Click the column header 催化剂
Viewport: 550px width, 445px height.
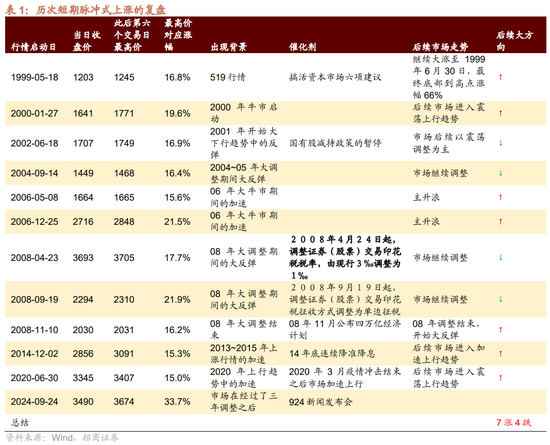[302, 47]
